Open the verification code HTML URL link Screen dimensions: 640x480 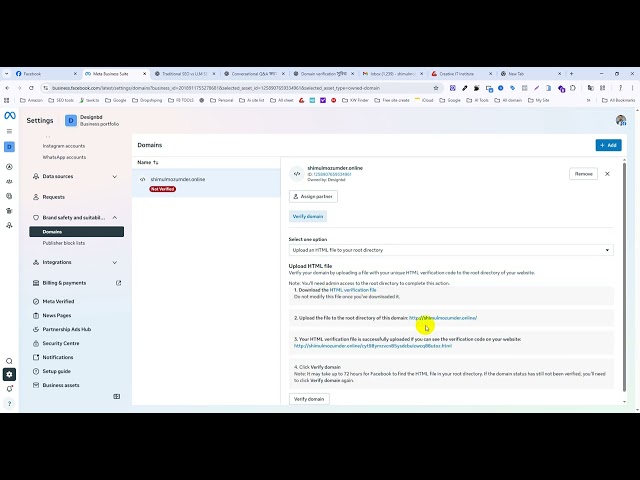pos(373,346)
